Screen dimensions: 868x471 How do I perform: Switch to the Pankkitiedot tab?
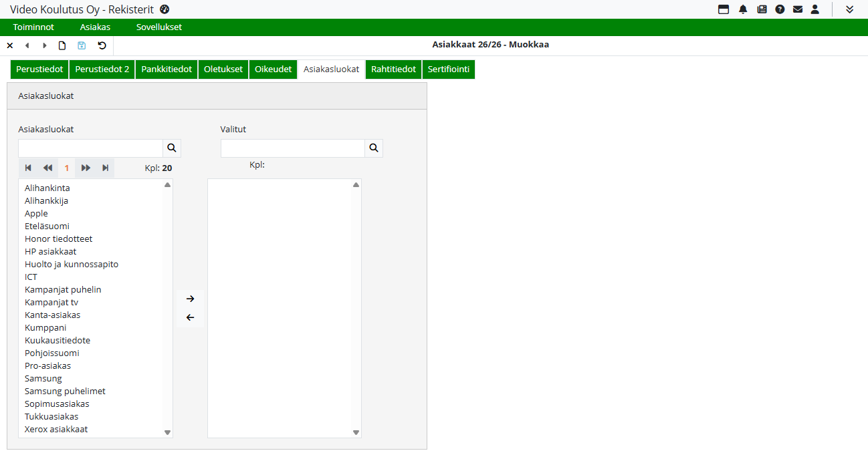[x=167, y=69]
